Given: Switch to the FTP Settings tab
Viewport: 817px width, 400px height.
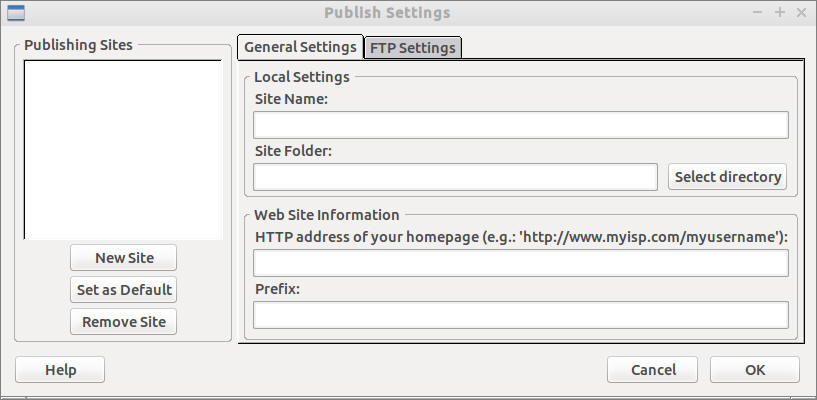Looking at the screenshot, I should point(412,47).
